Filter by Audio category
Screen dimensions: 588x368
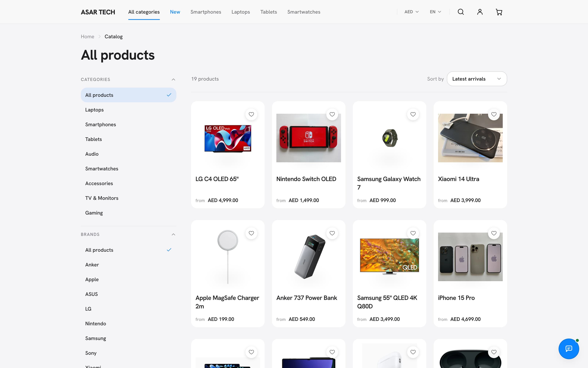click(x=129, y=154)
